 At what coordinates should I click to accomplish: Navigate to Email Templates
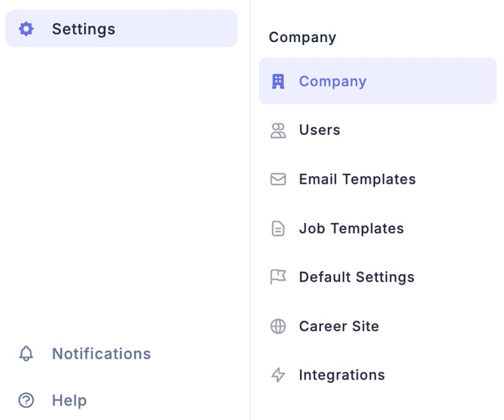357,179
